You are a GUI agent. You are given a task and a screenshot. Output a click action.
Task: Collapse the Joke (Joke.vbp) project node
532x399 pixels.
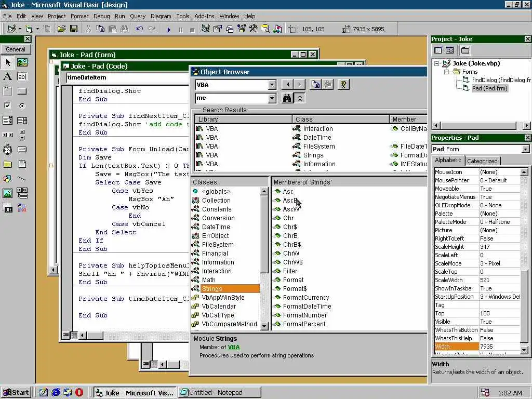(x=437, y=63)
